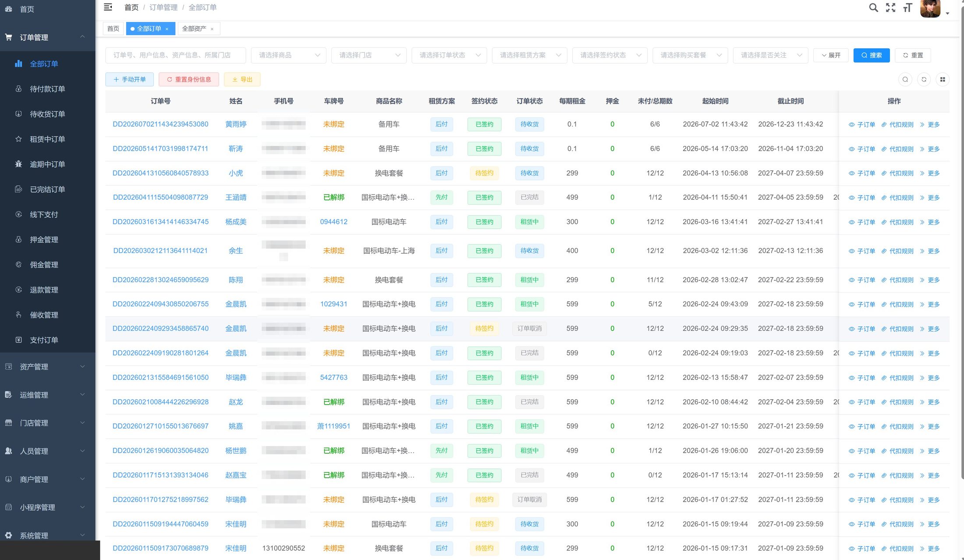Screen dimensions: 964x560
Task: Click 代扣规则 in the 靳涛 row
Action: coord(897,149)
